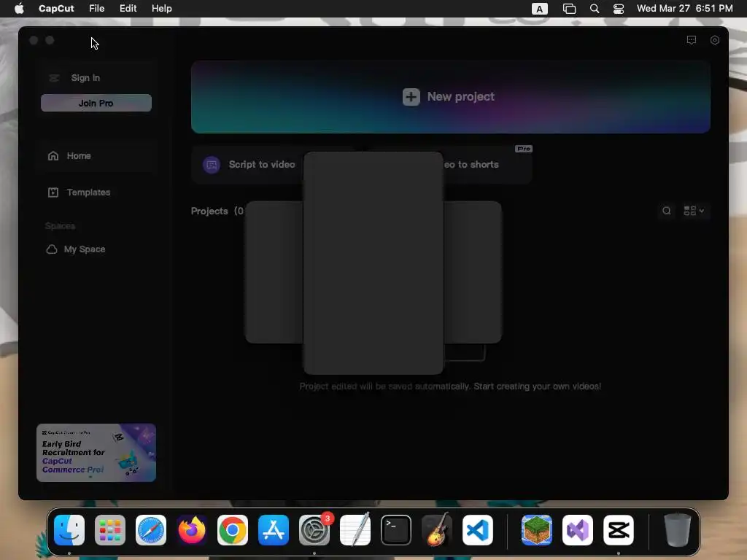
Task: Launch Google Chrome from the dock
Action: [x=233, y=530]
